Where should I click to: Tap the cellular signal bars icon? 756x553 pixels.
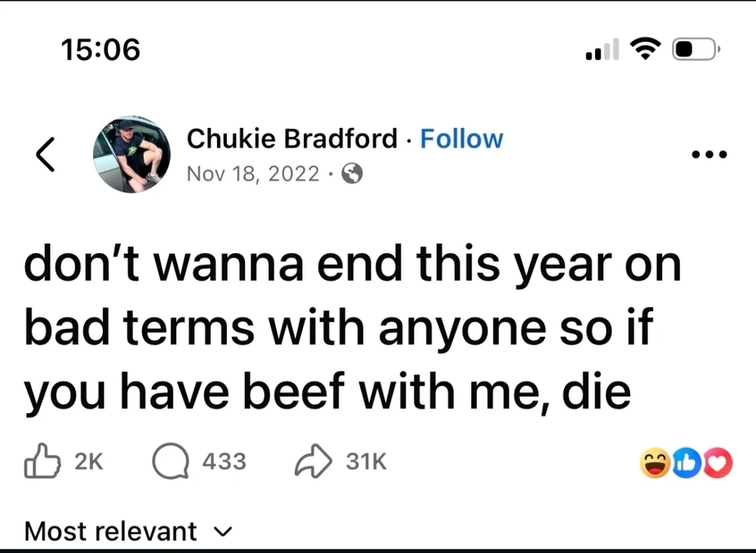(602, 51)
